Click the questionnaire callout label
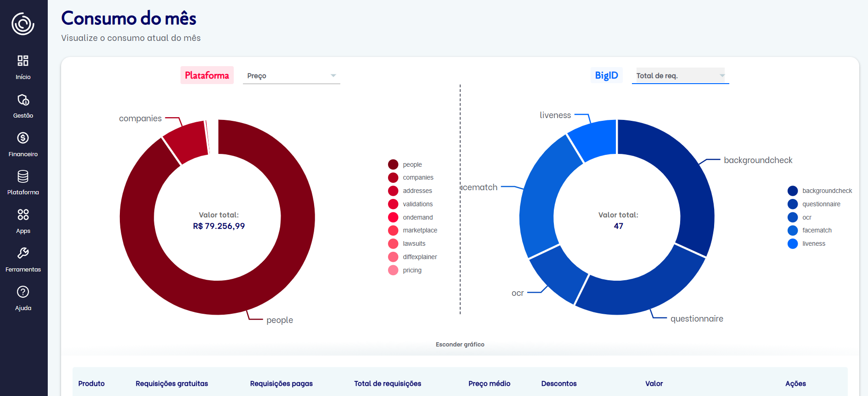868x396 pixels. point(697,319)
